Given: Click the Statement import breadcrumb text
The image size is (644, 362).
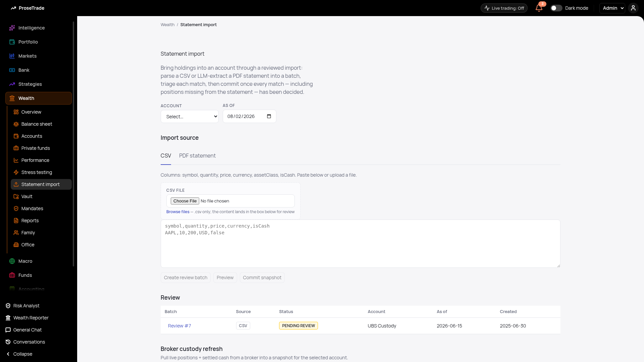Looking at the screenshot, I should (198, 25).
